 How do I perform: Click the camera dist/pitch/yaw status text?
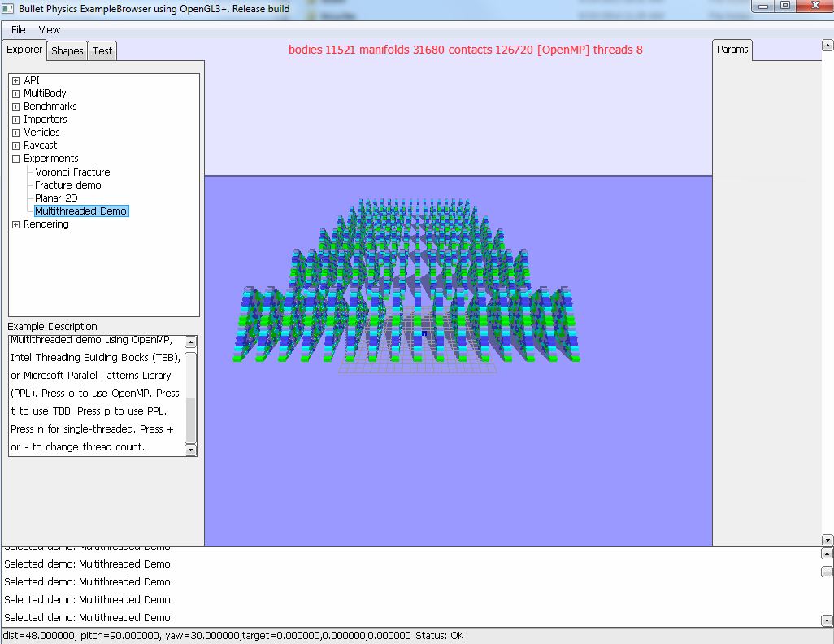pos(207,636)
